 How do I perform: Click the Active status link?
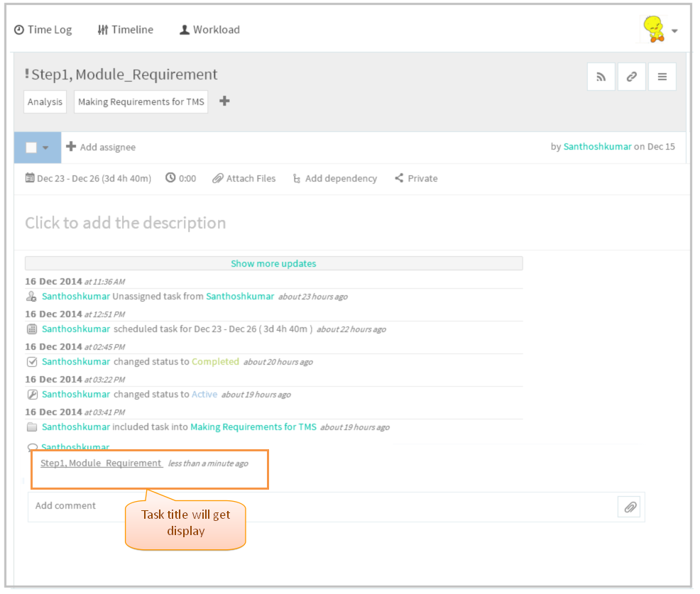tap(204, 394)
